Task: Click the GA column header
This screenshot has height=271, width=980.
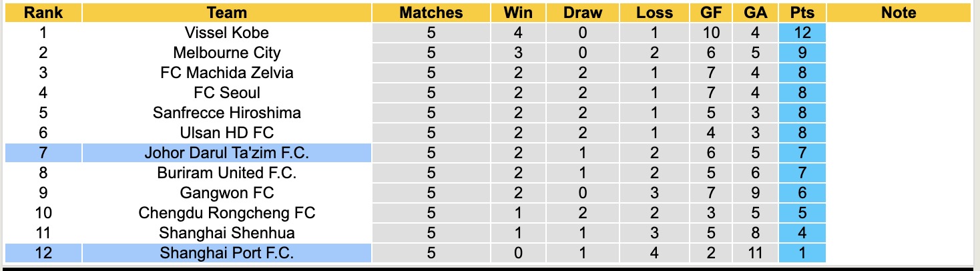Action: pos(755,13)
